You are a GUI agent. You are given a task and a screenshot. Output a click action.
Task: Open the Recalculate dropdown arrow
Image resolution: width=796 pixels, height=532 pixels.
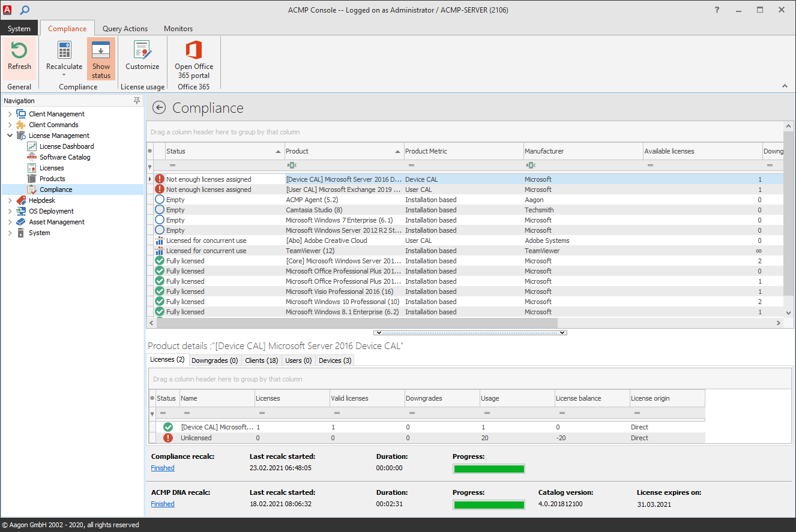(x=64, y=75)
